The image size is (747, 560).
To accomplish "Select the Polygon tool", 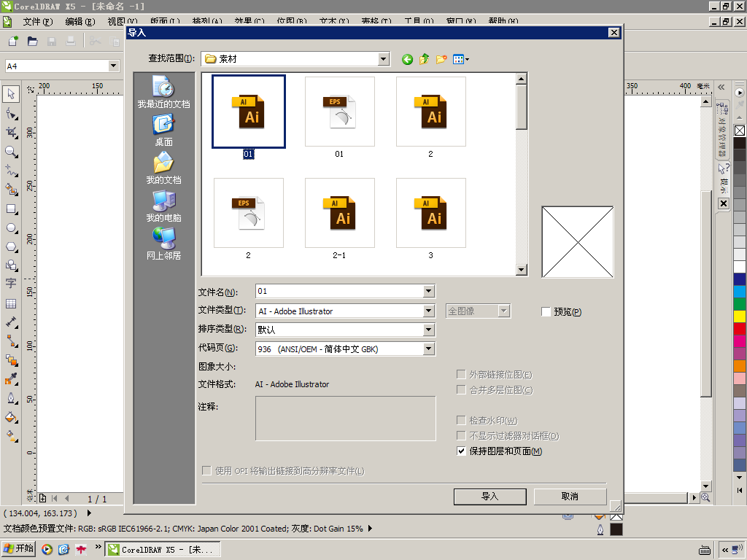I will pyautogui.click(x=11, y=246).
